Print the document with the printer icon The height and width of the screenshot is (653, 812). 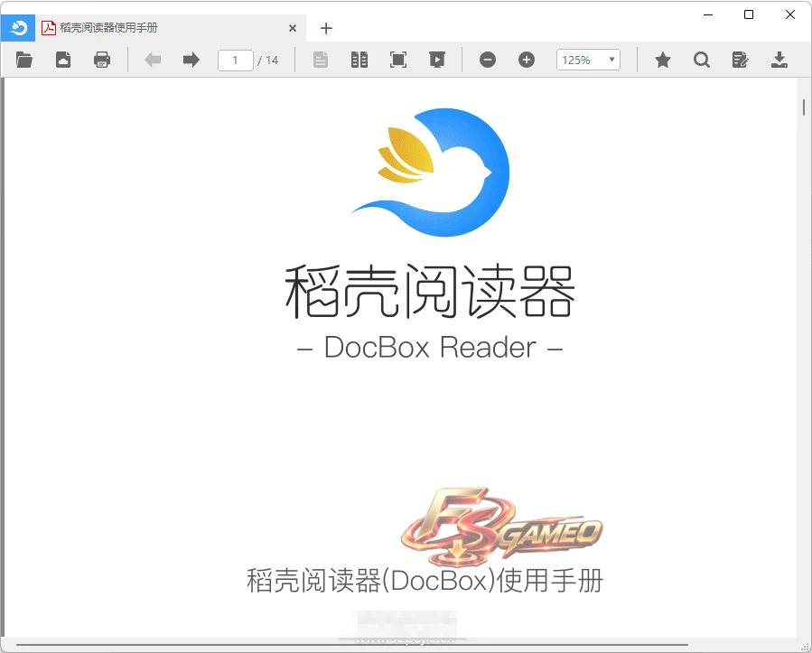(x=102, y=60)
